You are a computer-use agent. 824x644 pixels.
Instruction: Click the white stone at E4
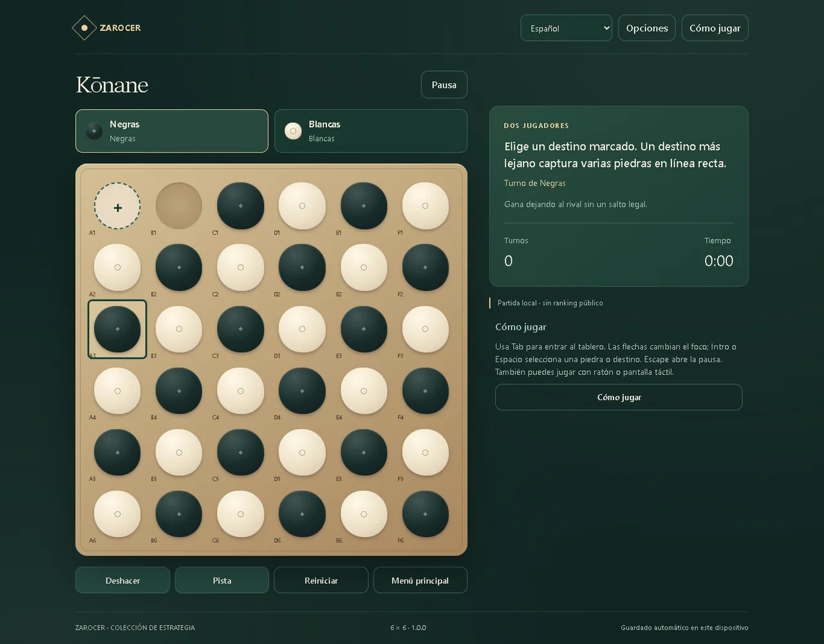click(x=364, y=391)
